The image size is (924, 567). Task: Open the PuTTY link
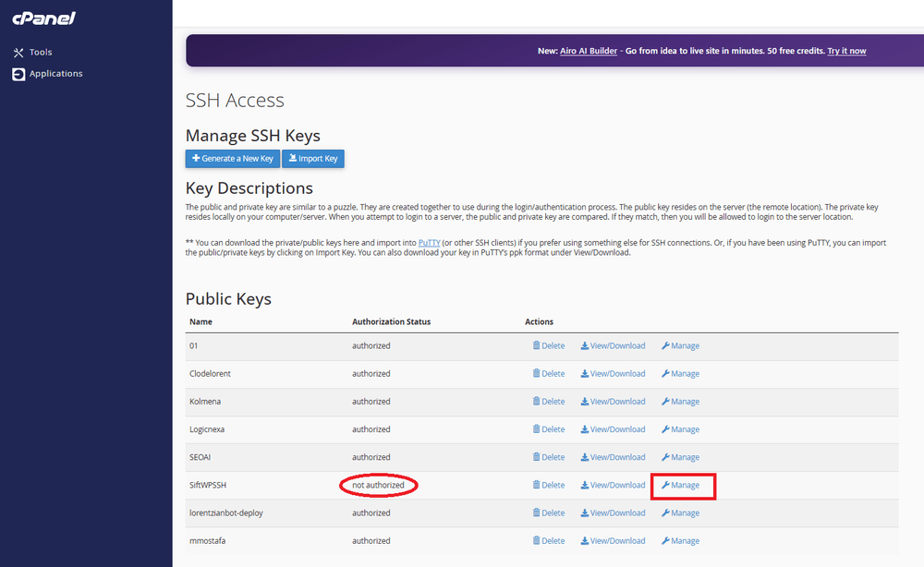click(429, 243)
